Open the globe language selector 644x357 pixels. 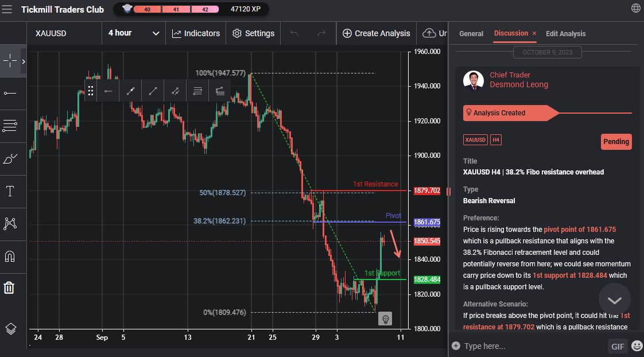click(635, 8)
